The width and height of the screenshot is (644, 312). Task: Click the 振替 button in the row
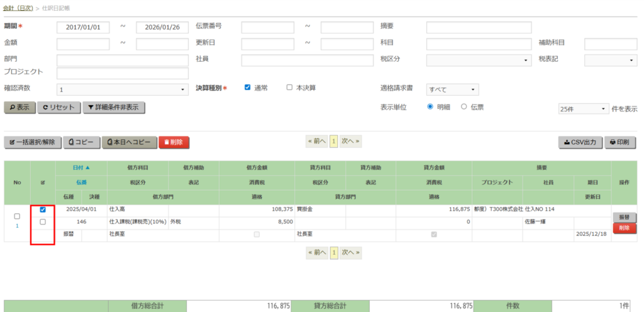click(x=624, y=217)
